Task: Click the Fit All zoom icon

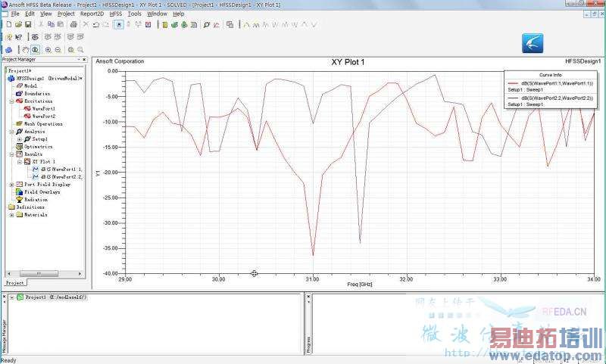Action: coord(70,50)
